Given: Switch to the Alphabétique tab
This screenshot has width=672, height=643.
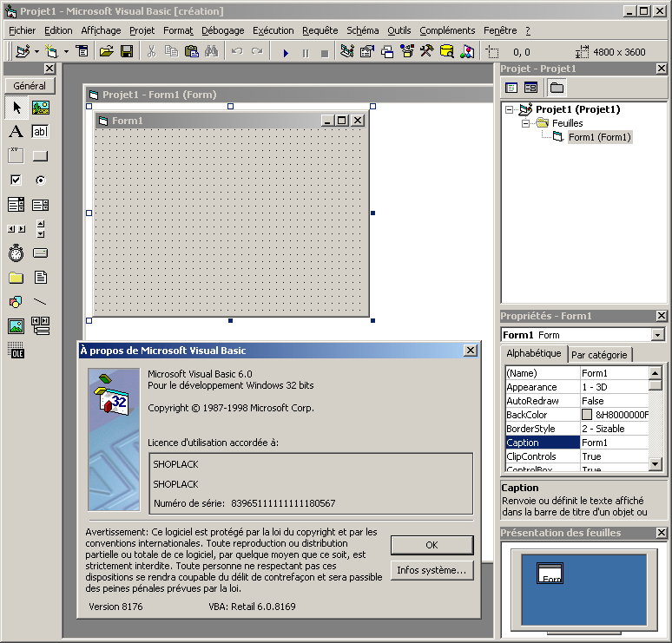Looking at the screenshot, I should 534,353.
